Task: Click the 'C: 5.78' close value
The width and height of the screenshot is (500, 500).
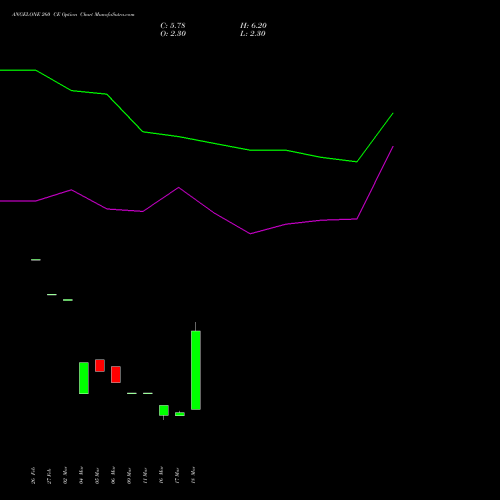Action: click(173, 26)
